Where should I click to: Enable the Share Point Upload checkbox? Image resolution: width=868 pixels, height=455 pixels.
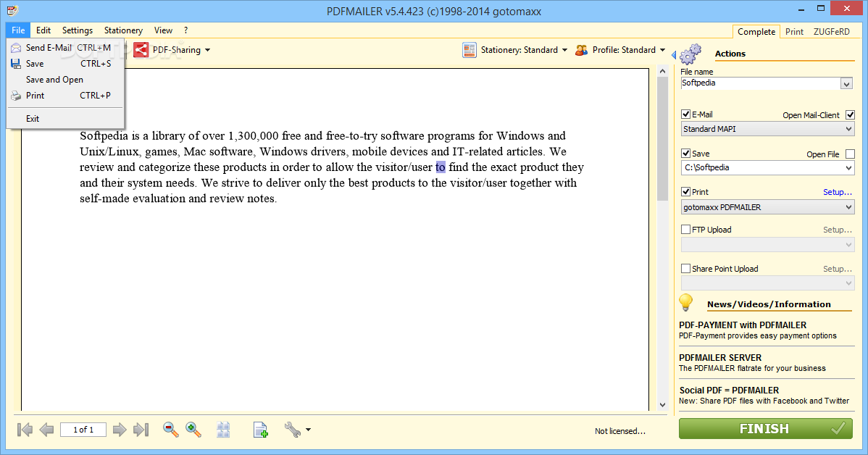pos(686,269)
